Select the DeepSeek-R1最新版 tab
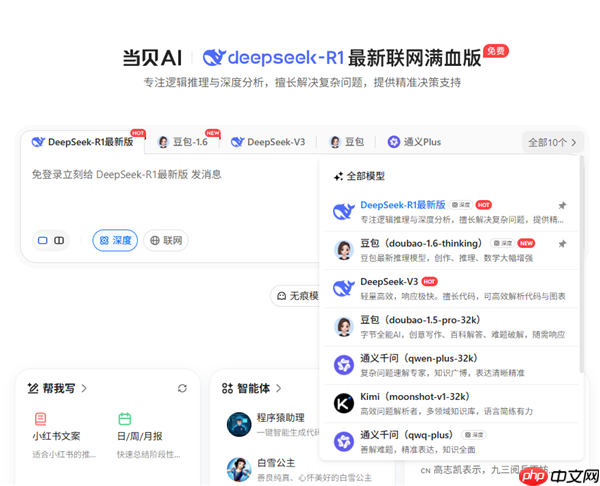 tap(82, 142)
